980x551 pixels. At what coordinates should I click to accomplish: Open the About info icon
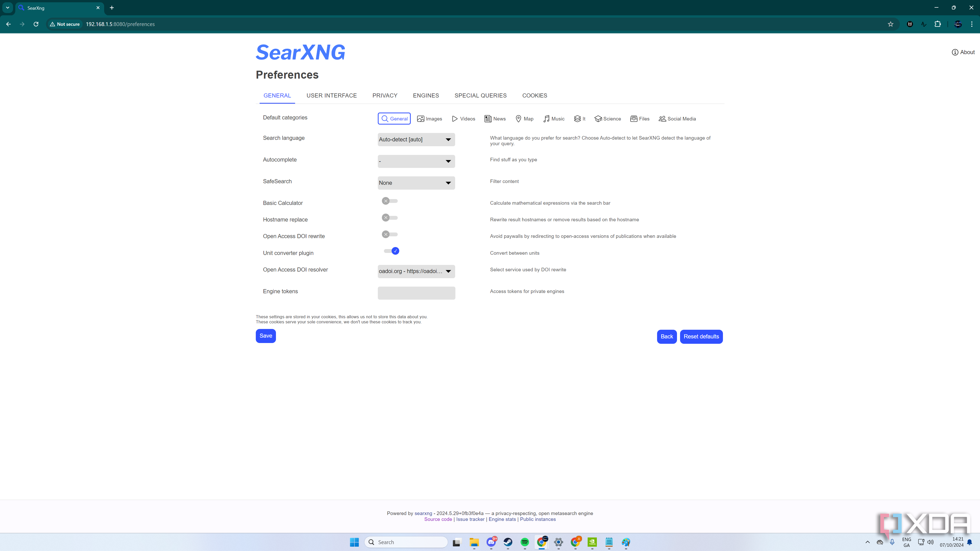click(x=955, y=52)
